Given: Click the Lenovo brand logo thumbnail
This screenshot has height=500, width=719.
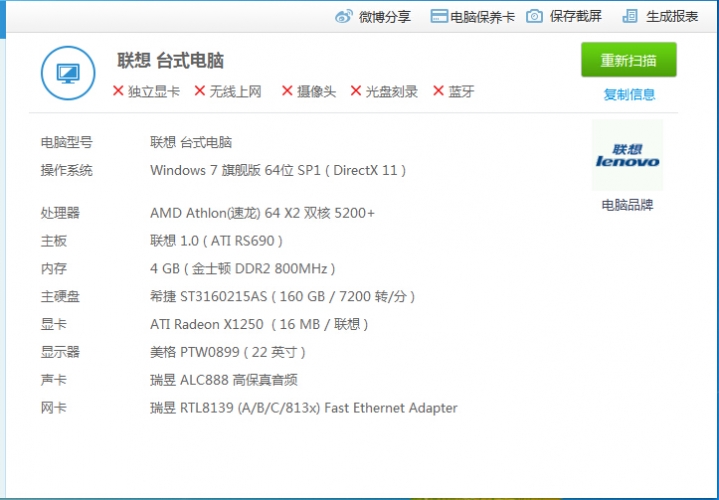Looking at the screenshot, I should point(627,155).
